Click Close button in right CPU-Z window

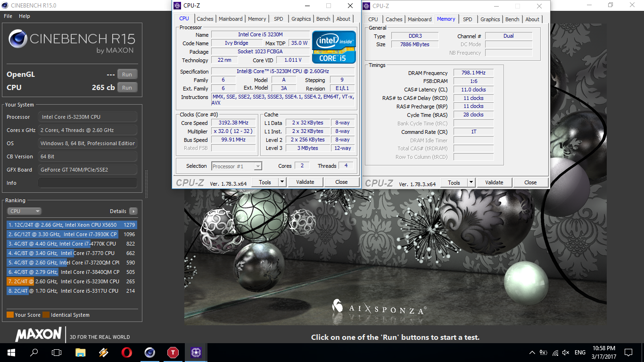click(x=530, y=182)
